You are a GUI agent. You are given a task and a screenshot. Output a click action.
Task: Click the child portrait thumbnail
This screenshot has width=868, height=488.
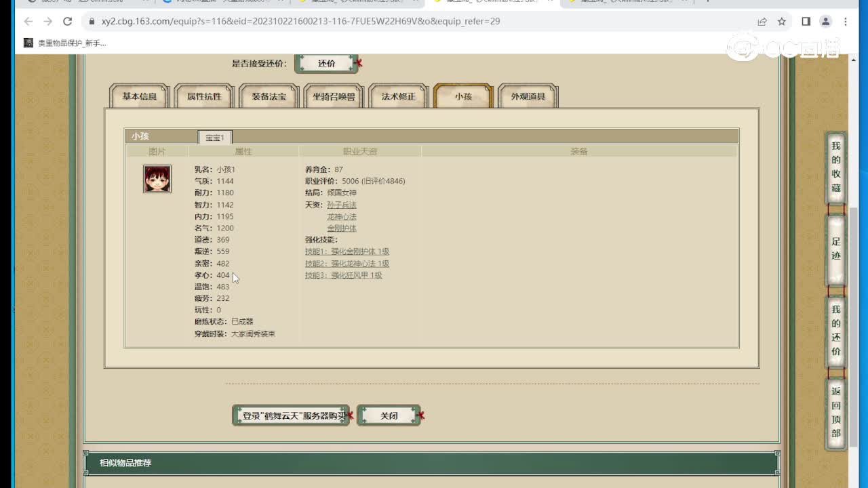point(157,179)
